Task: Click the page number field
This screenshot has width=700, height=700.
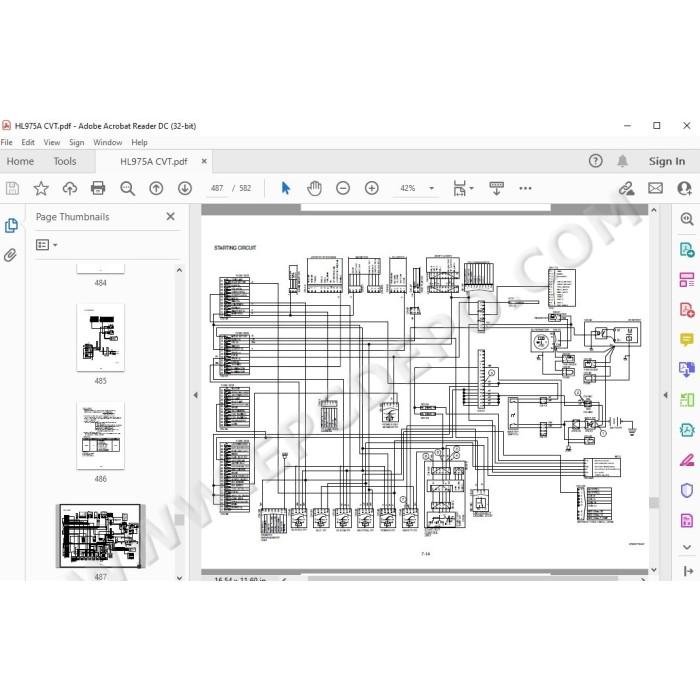Action: tap(217, 188)
